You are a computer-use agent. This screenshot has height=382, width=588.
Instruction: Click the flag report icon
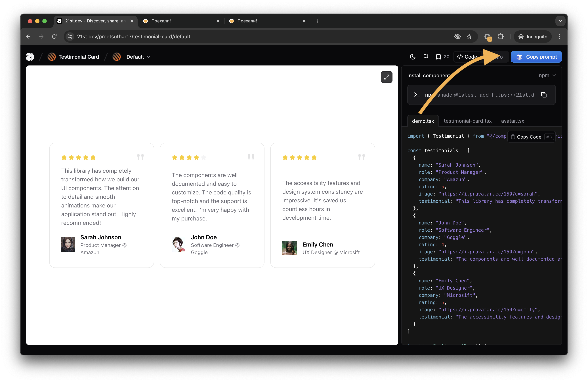(425, 57)
